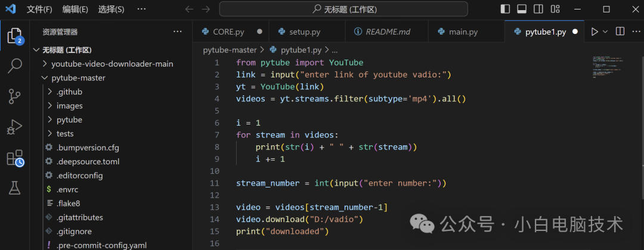Run Python file with play button

tap(595, 32)
